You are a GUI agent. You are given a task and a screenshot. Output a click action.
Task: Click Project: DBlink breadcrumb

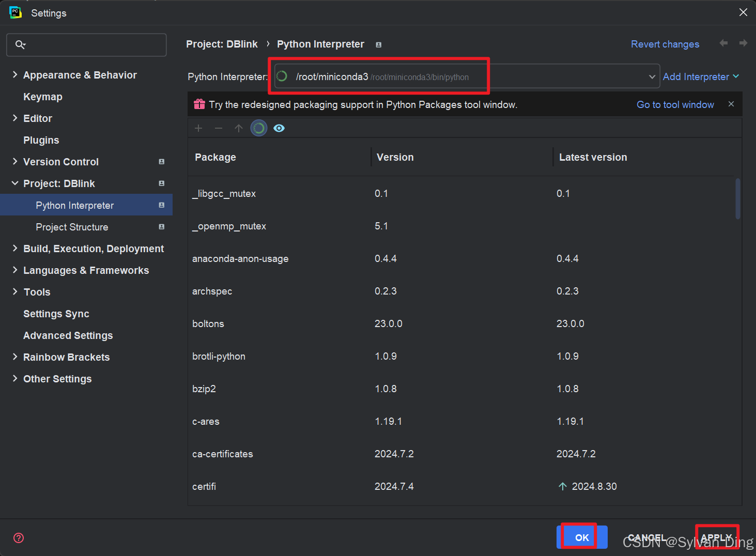coord(222,44)
